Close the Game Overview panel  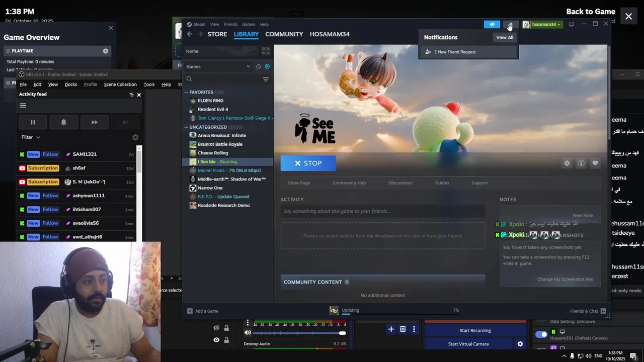[111, 28]
